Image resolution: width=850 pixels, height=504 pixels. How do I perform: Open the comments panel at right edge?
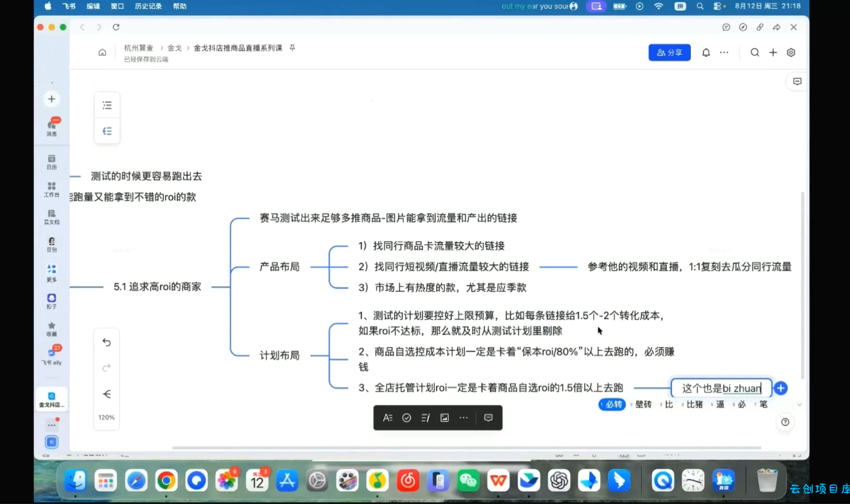click(797, 81)
